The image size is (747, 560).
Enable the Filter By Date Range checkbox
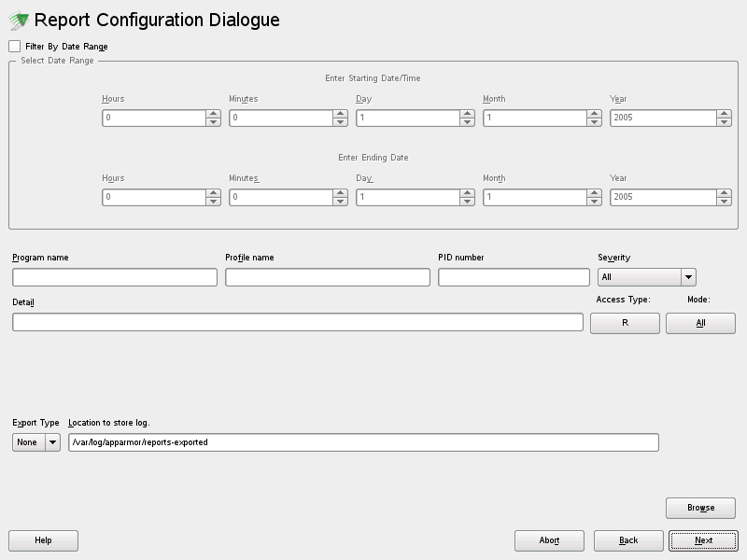point(12,45)
